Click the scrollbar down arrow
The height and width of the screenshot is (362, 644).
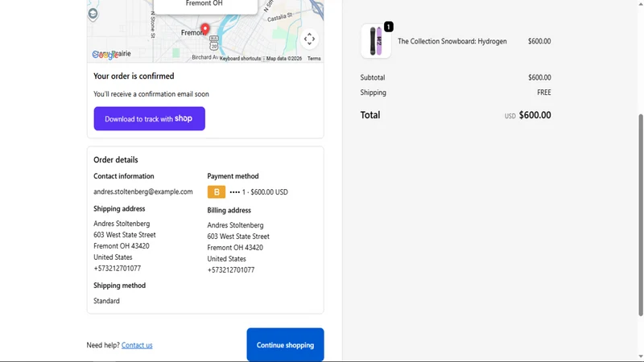[x=641, y=356]
